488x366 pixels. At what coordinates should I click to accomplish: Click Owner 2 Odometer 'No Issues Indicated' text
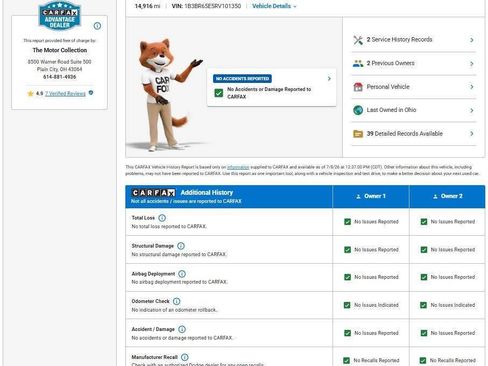pos(453,305)
